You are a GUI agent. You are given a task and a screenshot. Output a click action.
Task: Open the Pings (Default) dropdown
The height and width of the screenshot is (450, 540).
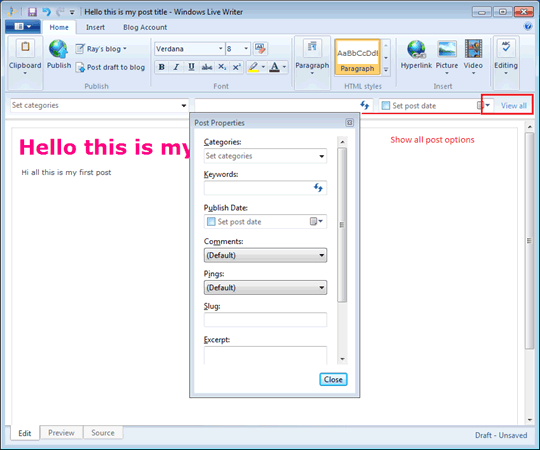(x=265, y=287)
